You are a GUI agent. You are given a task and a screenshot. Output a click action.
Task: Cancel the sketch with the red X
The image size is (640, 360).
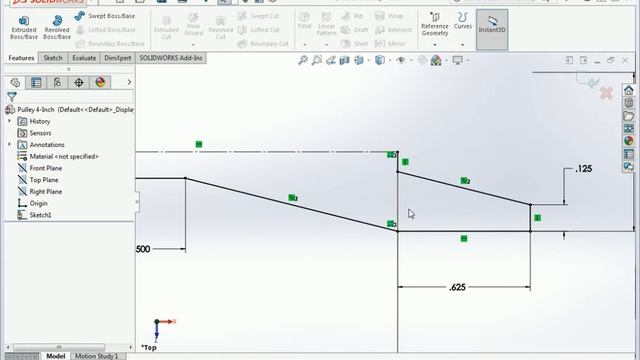607,93
